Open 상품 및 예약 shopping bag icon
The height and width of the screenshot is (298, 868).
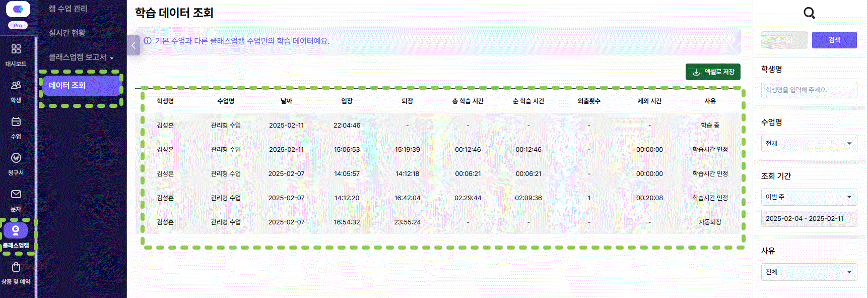[x=16, y=267]
